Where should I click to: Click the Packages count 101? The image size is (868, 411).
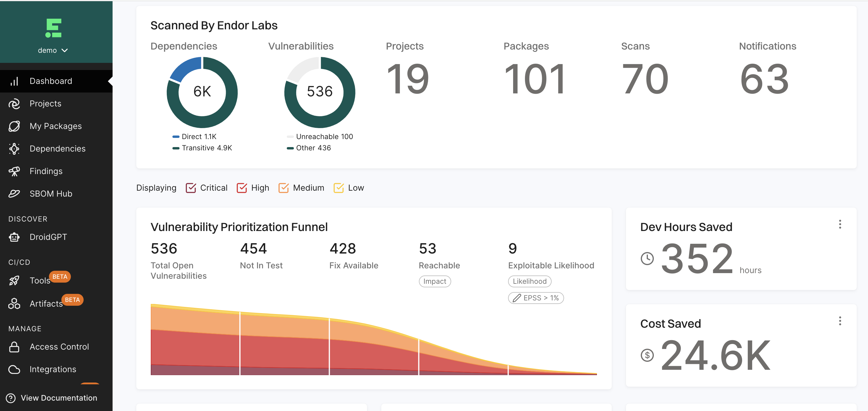click(535, 79)
